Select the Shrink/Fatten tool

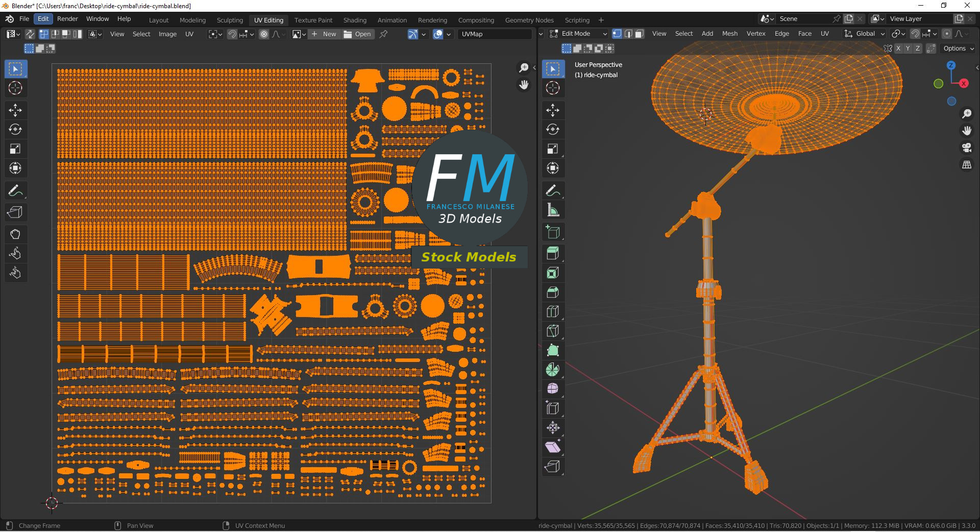pyautogui.click(x=553, y=428)
